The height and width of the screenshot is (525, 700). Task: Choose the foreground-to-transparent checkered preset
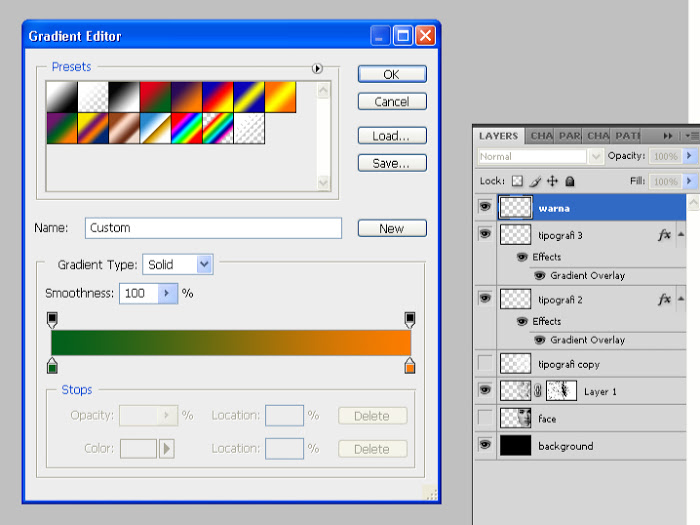[x=93, y=97]
